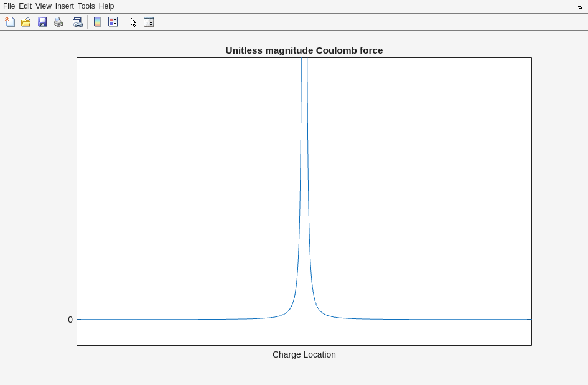Select the Edit Plot arrow tool
588x385 pixels.
point(133,22)
